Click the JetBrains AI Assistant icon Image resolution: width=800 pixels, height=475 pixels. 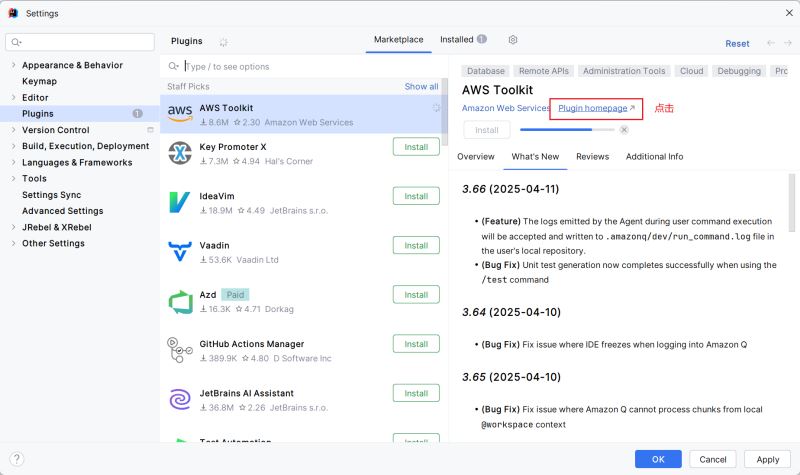point(180,399)
